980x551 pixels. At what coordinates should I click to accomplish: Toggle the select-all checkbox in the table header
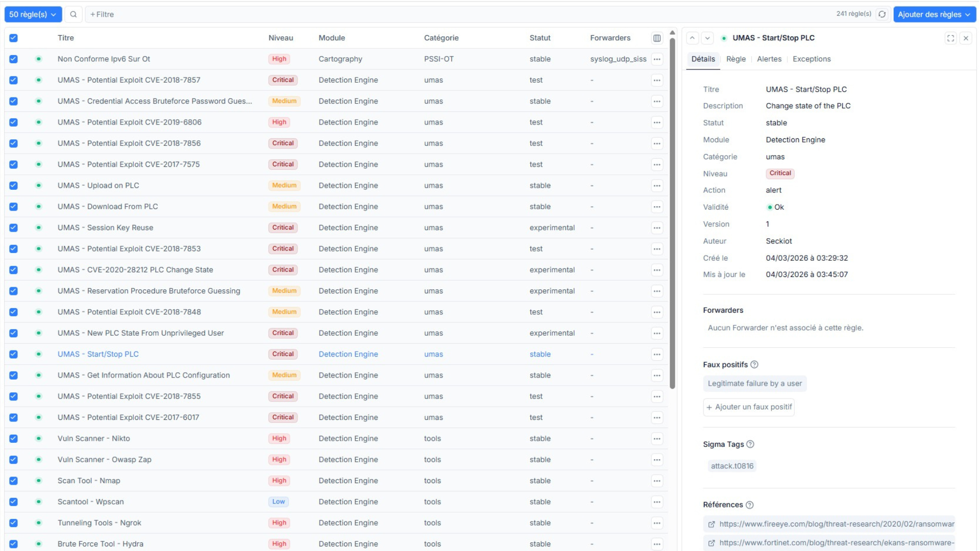pos(14,38)
